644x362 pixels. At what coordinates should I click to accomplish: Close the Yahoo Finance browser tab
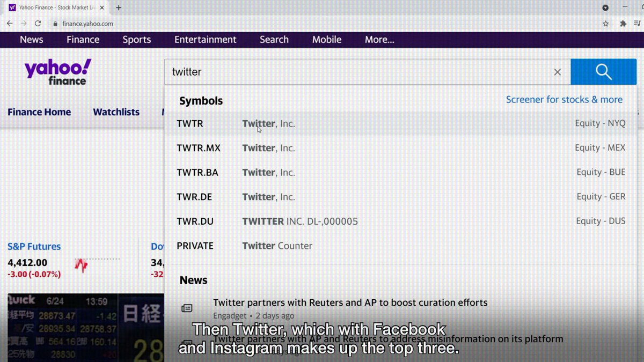point(102,8)
